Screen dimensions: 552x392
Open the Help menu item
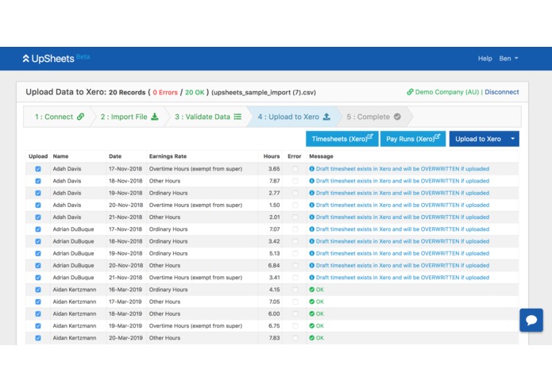click(x=484, y=59)
